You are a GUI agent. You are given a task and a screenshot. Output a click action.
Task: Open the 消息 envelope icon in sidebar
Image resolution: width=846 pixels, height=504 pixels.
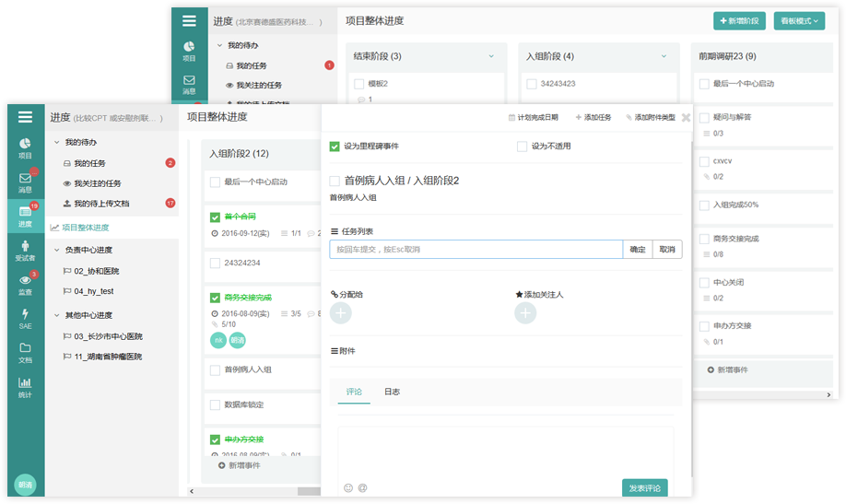(x=25, y=182)
